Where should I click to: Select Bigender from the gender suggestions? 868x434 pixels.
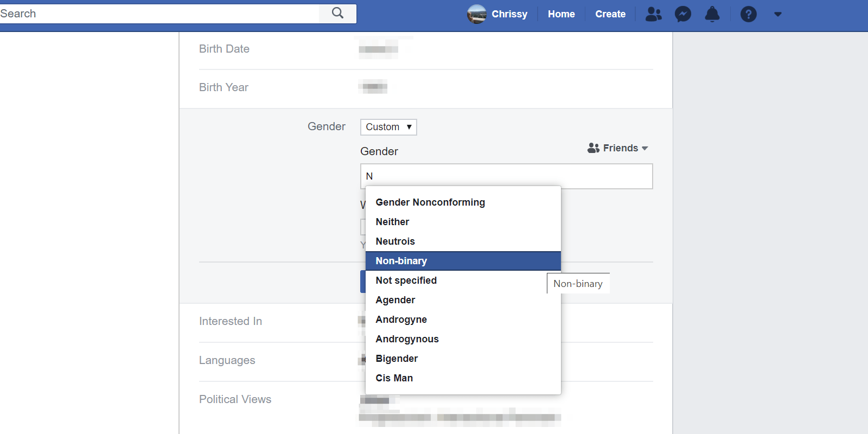(x=463, y=359)
